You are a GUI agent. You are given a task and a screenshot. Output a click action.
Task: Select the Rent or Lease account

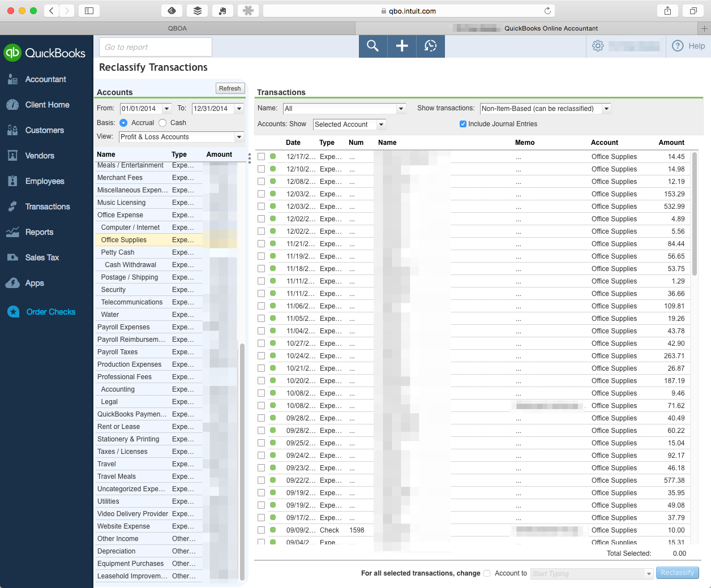point(166,427)
